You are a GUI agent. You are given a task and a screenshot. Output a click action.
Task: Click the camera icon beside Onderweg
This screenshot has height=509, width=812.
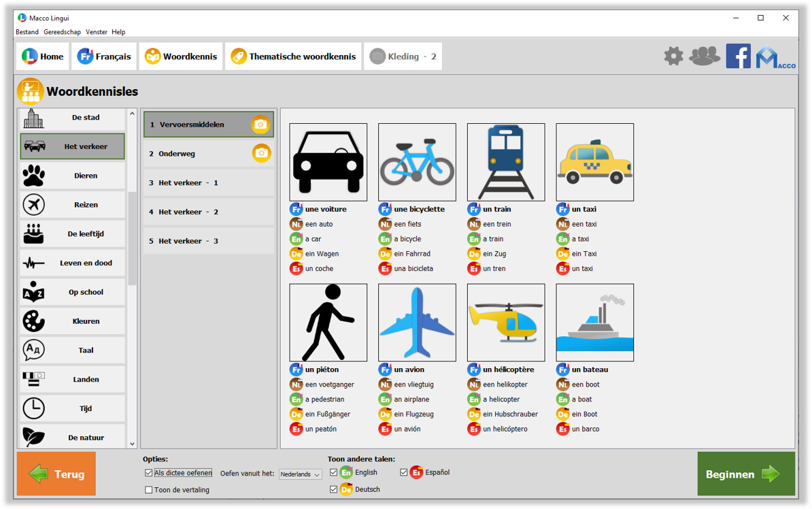click(261, 154)
